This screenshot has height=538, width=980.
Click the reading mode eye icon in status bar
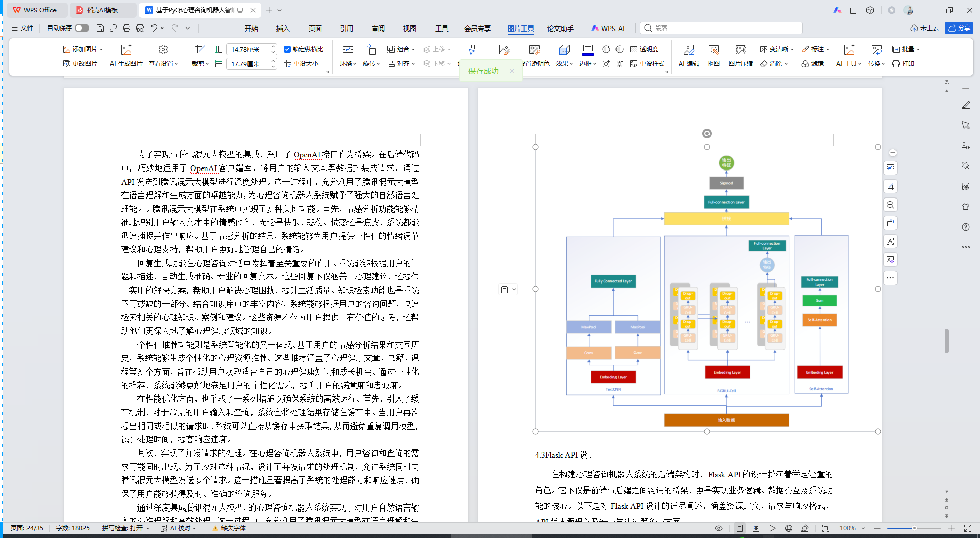[719, 528]
